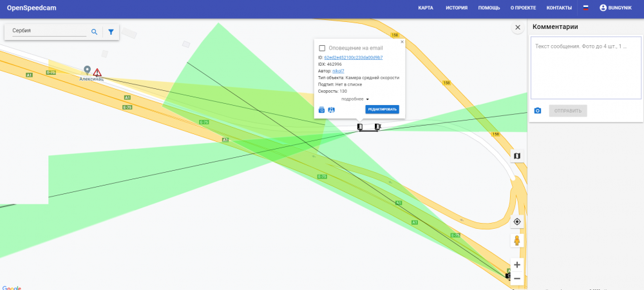Click the ОТПРАВИТЬ button

568,111
